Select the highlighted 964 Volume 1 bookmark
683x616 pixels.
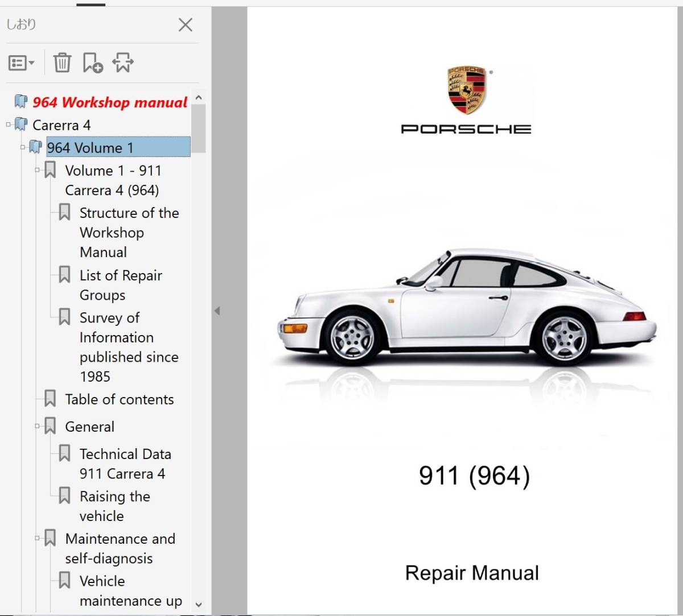point(118,147)
